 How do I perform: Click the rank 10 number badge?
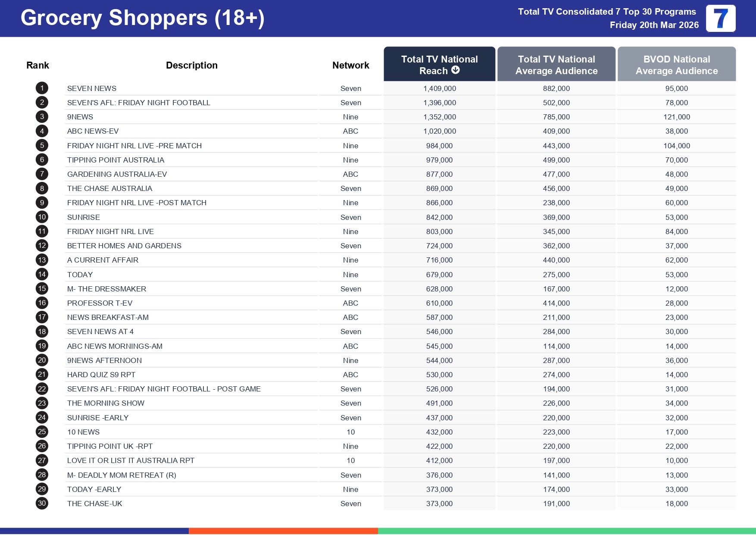pos(42,217)
